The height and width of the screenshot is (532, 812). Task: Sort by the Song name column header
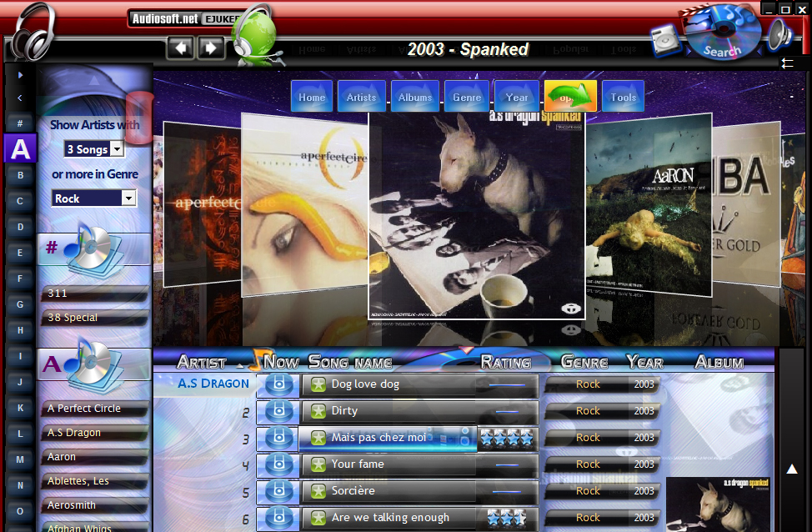350,362
